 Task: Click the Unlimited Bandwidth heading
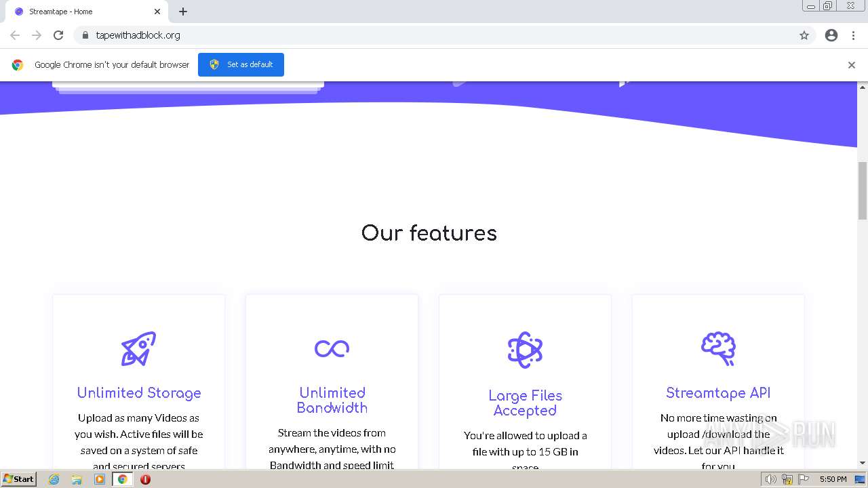[x=332, y=400]
